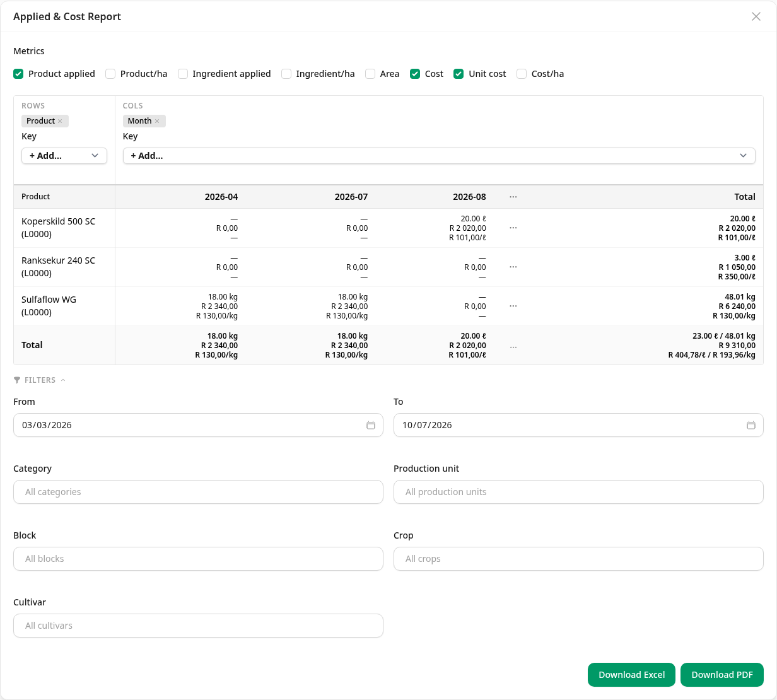
Task: Click the From date field
Action: pyautogui.click(x=198, y=425)
